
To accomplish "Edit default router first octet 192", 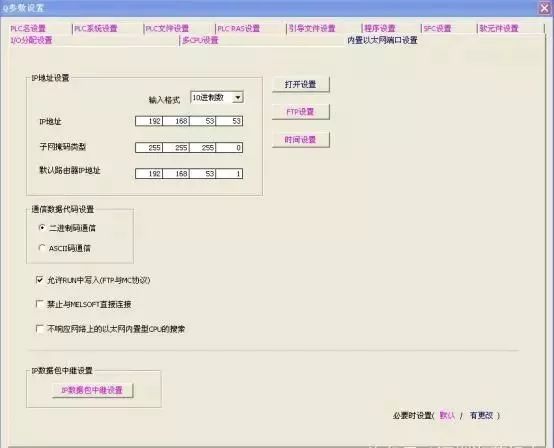I will pos(149,174).
